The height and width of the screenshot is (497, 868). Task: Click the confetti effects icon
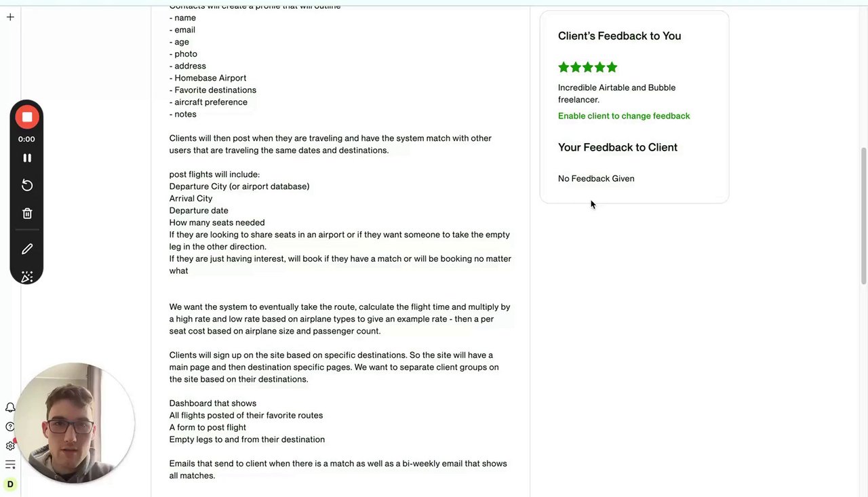coord(27,277)
